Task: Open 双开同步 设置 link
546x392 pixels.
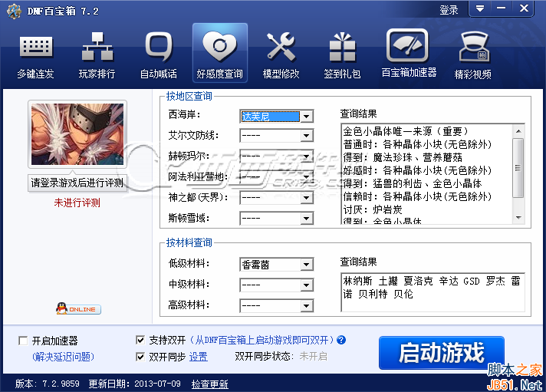Action: tap(198, 357)
